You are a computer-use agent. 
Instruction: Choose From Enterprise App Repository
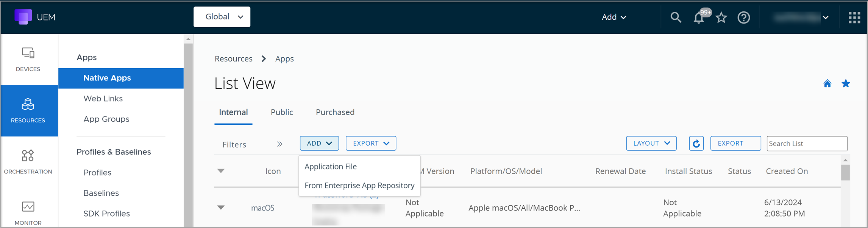(359, 186)
